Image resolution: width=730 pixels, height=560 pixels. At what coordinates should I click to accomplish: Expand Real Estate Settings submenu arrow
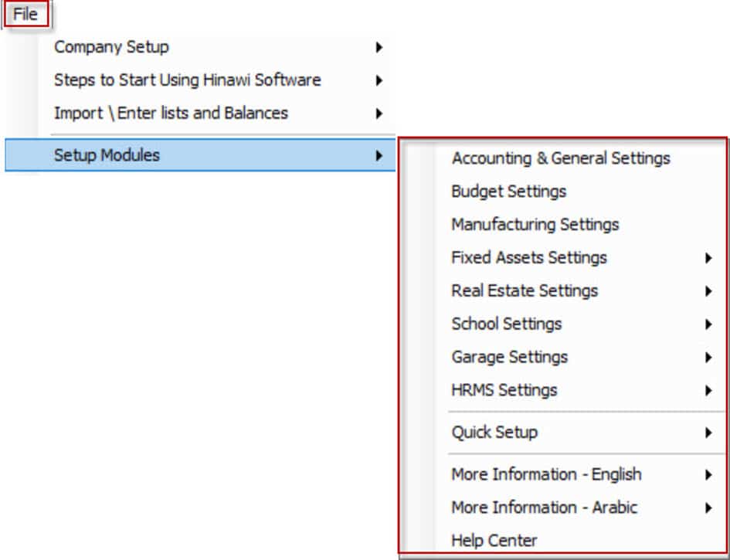pos(708,291)
